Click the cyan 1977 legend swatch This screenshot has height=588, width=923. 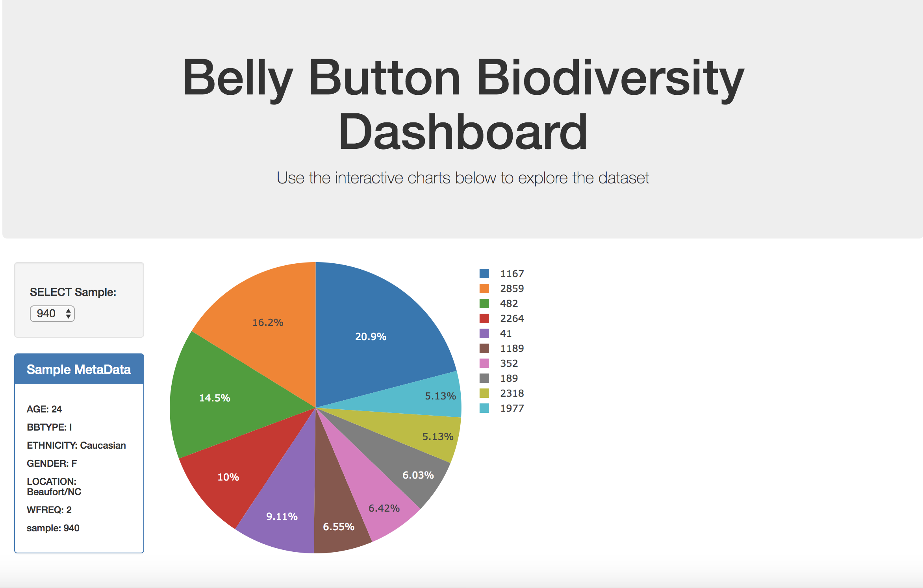pyautogui.click(x=484, y=408)
